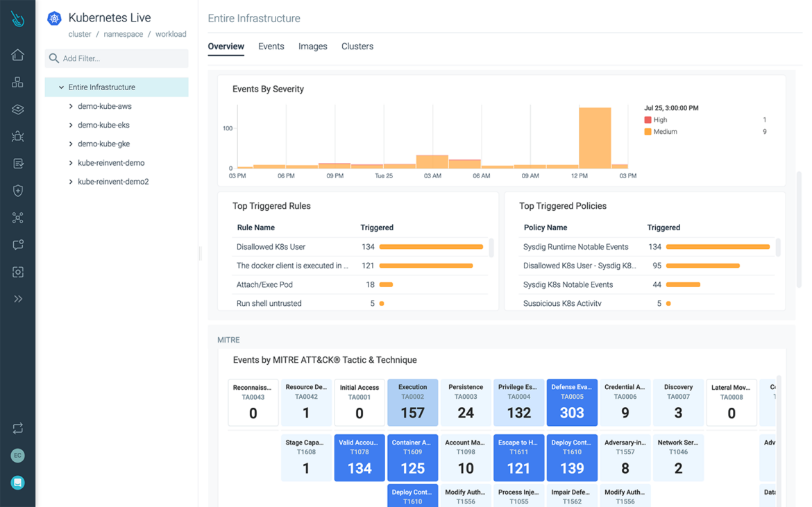
Task: Click the tall 12 PM bar in chart
Action: pyautogui.click(x=595, y=137)
